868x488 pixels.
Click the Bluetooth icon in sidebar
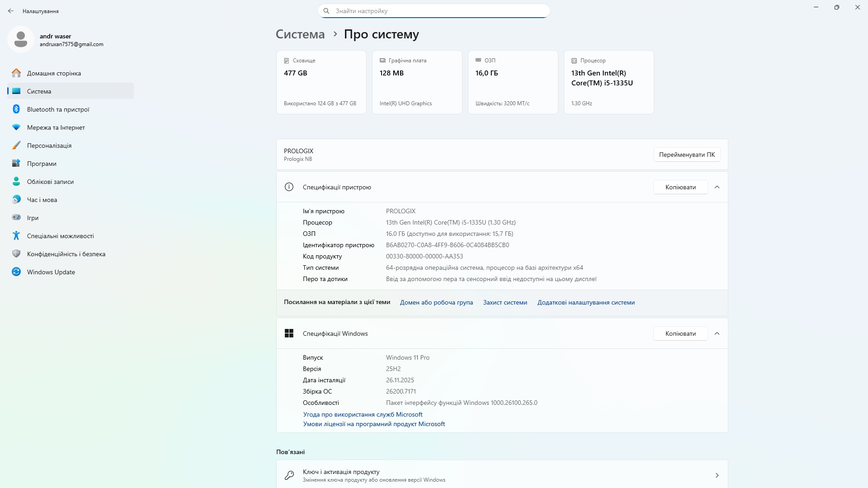[16, 109]
